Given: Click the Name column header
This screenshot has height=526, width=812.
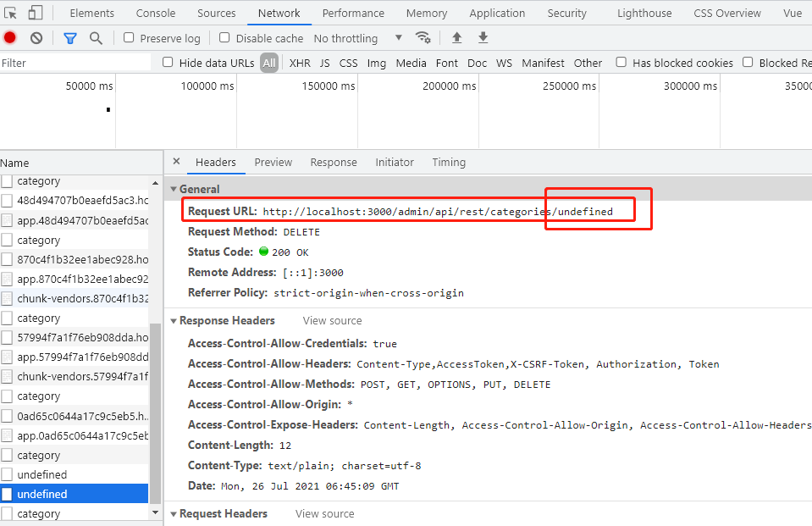Looking at the screenshot, I should 81,163.
